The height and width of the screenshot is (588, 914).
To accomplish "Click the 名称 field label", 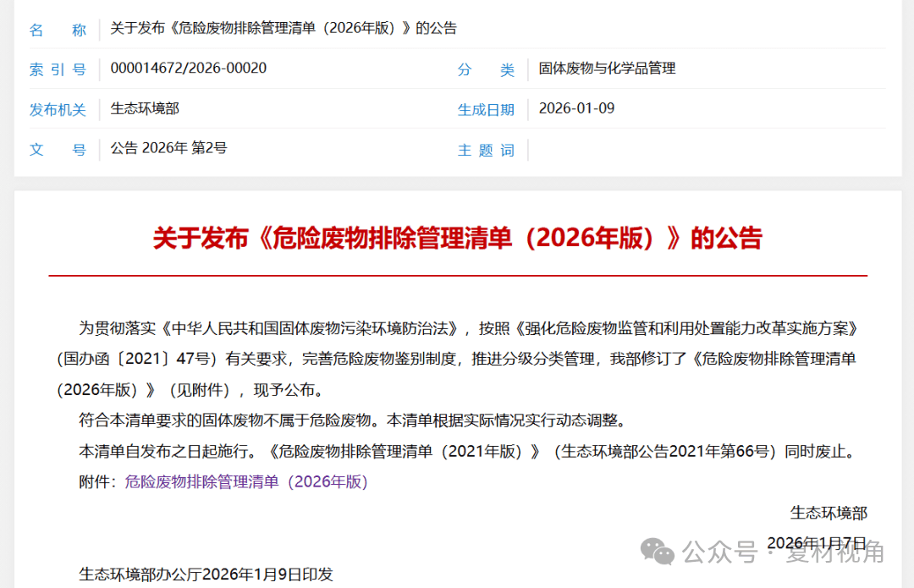I will click(x=58, y=30).
